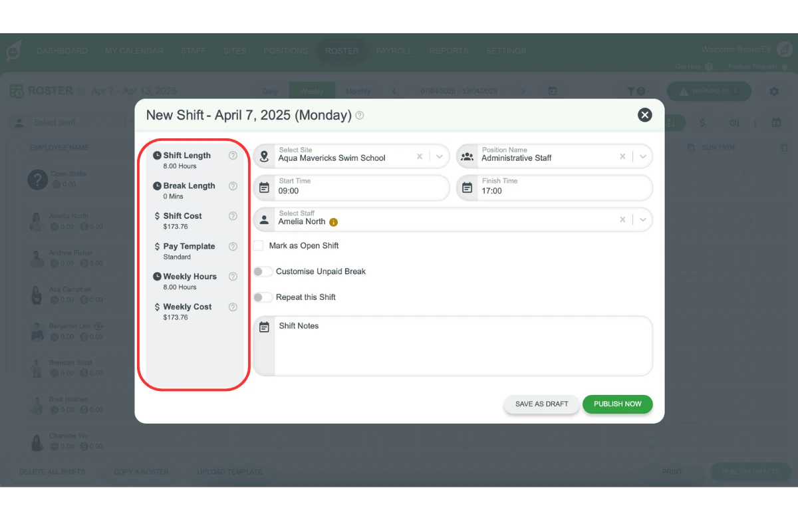Clear the selected staff Amelia North
The image size is (798, 532).
(x=622, y=219)
